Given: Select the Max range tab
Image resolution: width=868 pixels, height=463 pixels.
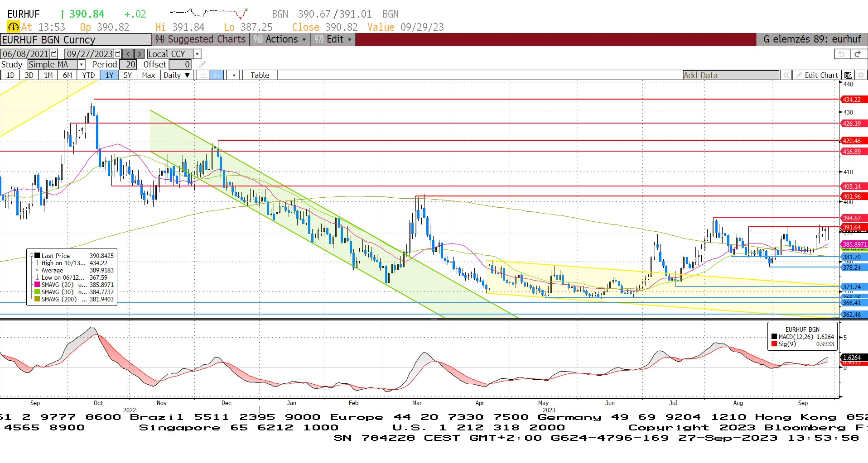Looking at the screenshot, I should pos(149,75).
